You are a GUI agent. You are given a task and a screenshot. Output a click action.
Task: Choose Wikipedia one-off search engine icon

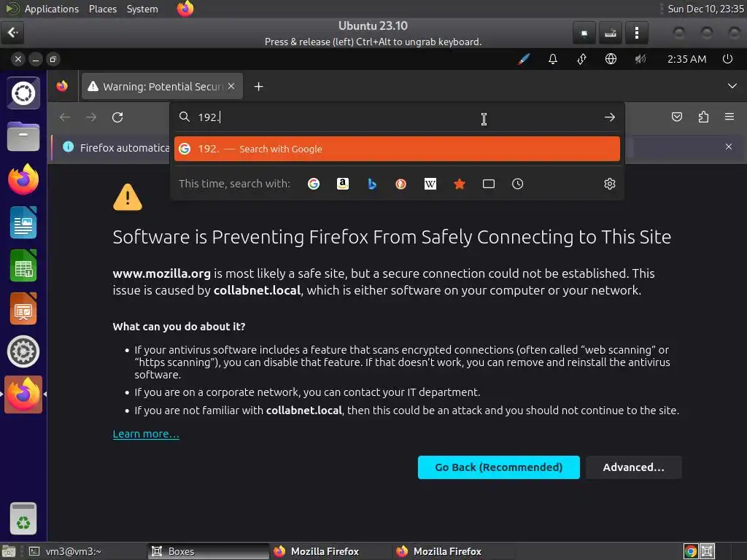coord(430,184)
